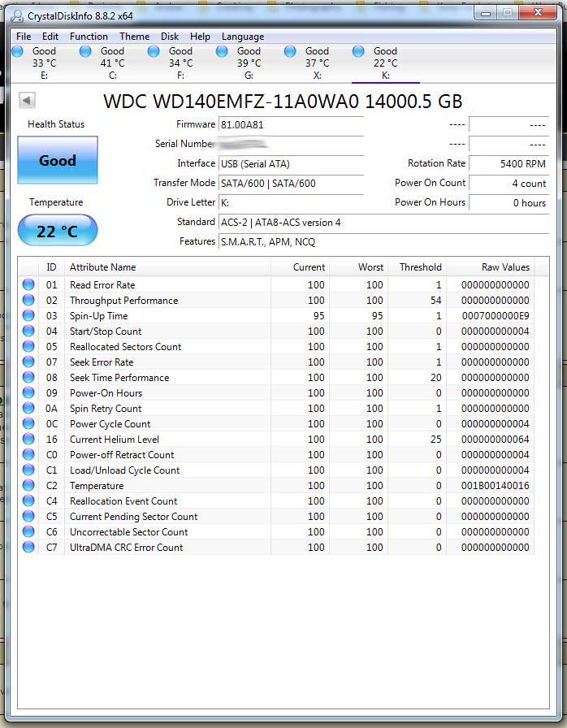Image resolution: width=567 pixels, height=728 pixels.
Task: Go to previous disk with left arrow
Action: coord(27,100)
